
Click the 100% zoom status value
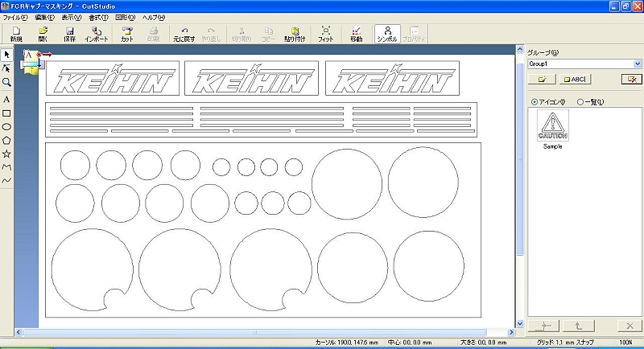pos(625,342)
